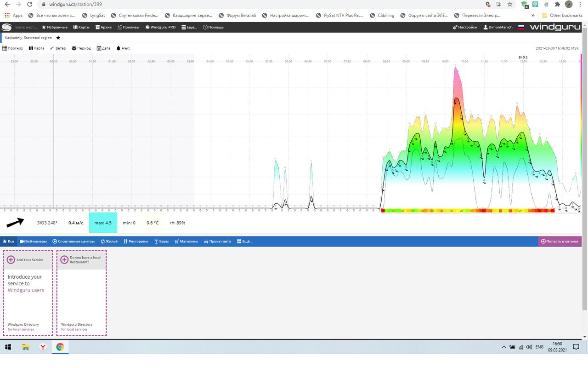The image size is (588, 368).
Task: Expand hidden bookmarks chevron
Action: (533, 15)
